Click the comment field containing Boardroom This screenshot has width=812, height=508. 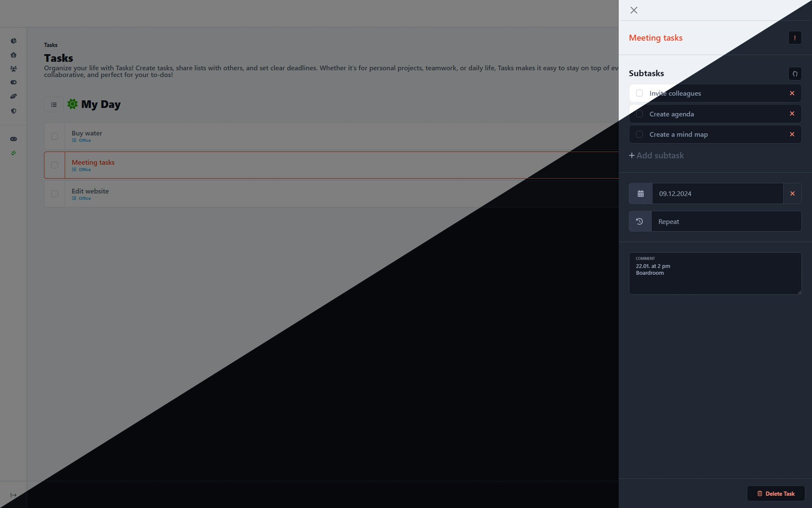[715, 273]
